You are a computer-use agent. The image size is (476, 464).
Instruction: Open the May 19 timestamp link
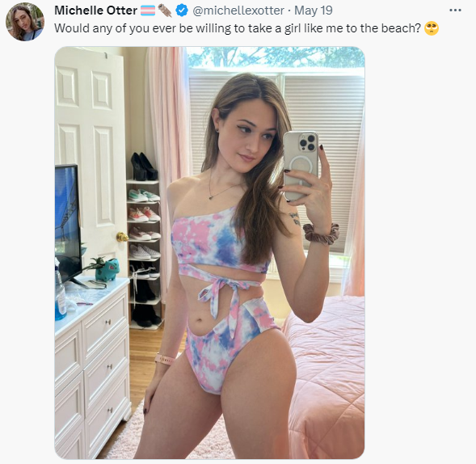[314, 11]
